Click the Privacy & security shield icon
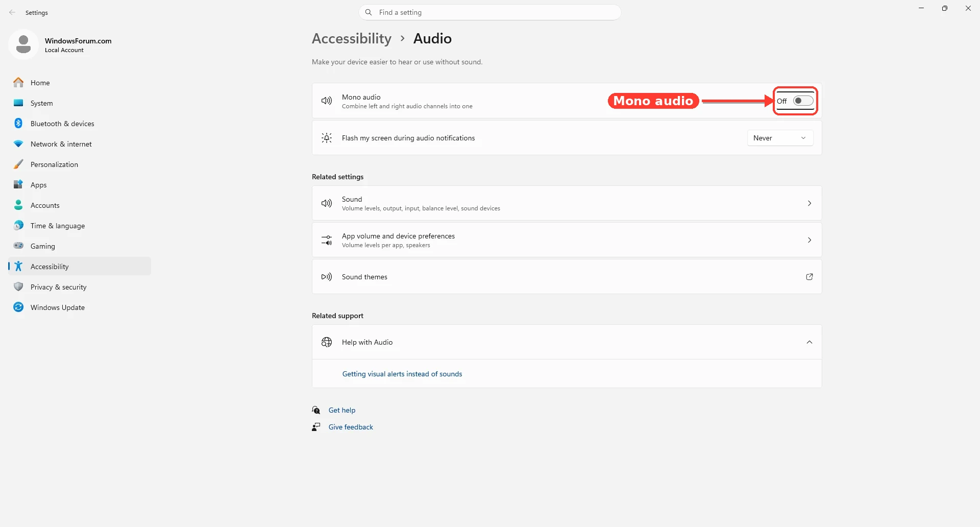The width and height of the screenshot is (980, 527). [18, 286]
